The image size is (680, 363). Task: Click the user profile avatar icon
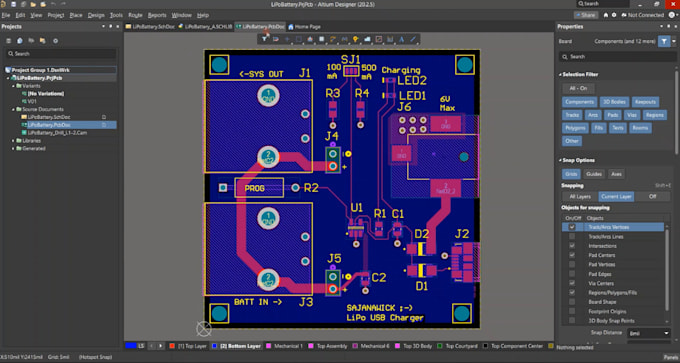[673, 15]
